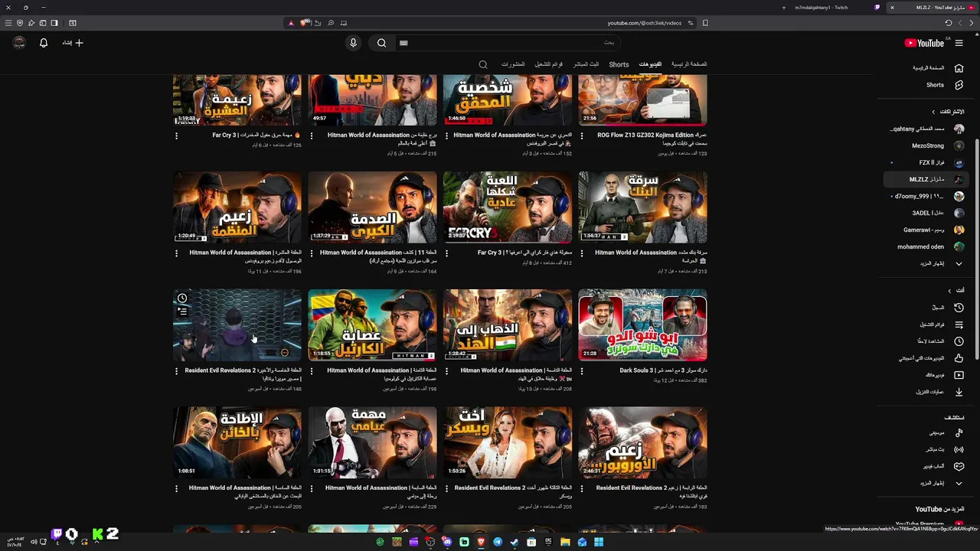
Task: Open the notifications bell
Action: (x=44, y=43)
